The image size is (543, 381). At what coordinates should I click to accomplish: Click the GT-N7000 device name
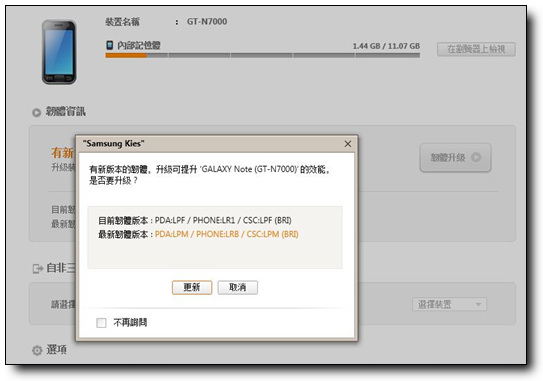coord(207,21)
